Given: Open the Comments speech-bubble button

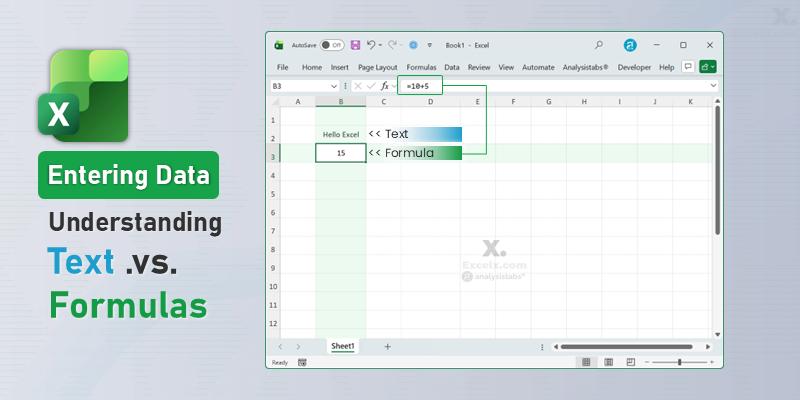Looking at the screenshot, I should click(x=688, y=67).
